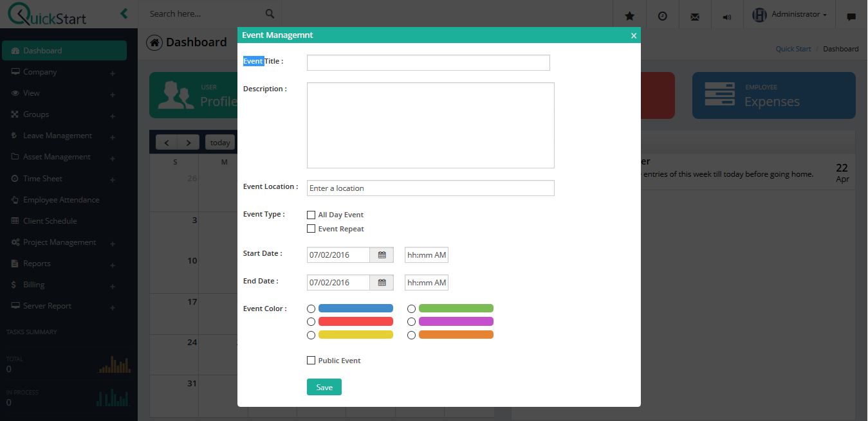
Task: Open the Administrator dropdown menu
Action: click(790, 13)
